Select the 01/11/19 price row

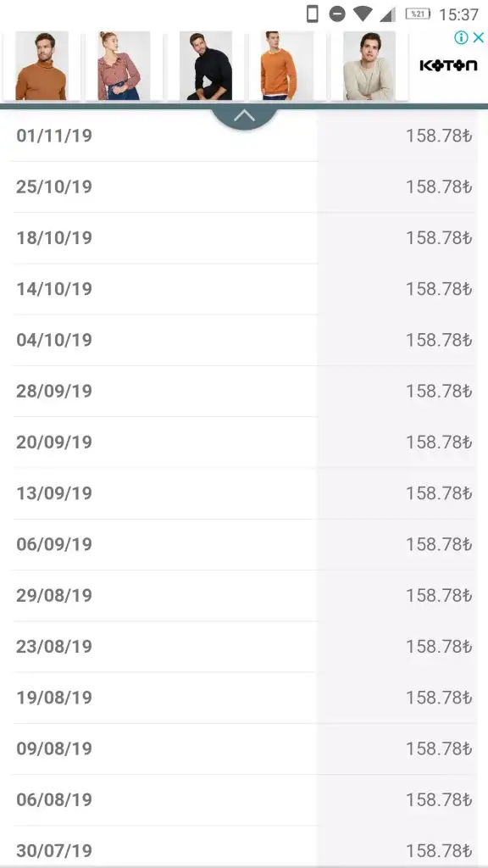(244, 136)
